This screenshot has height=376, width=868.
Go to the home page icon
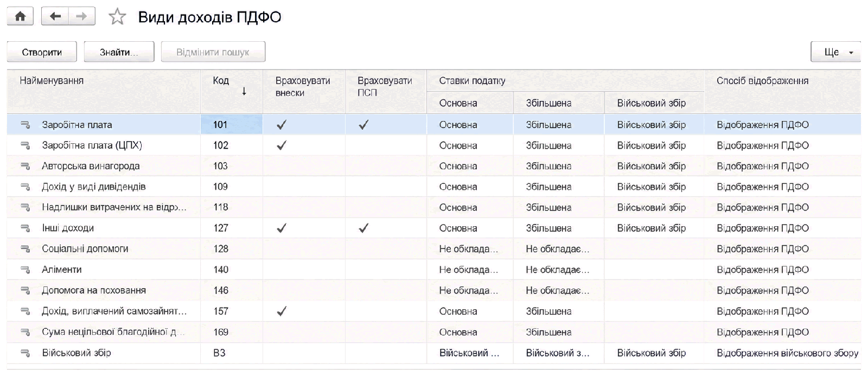(20, 16)
